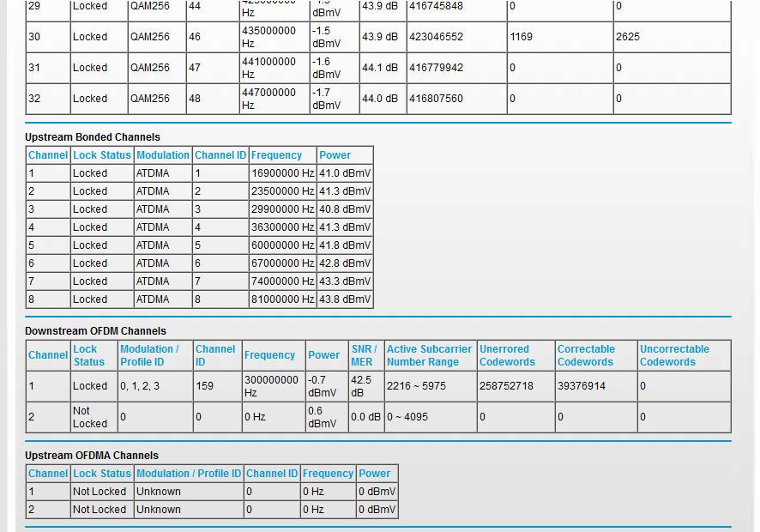The width and height of the screenshot is (760, 532).
Task: Select the 39376914 correctable codewords value
Action: pyautogui.click(x=582, y=386)
